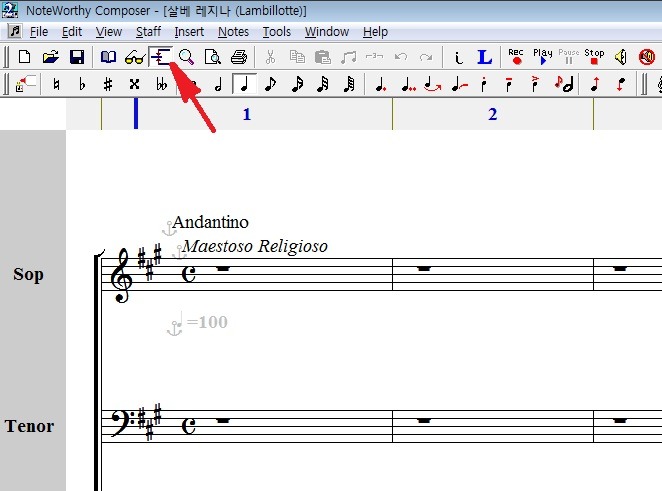This screenshot has height=491, width=662.
Task: Toggle the double flat accidental
Action: 161,84
